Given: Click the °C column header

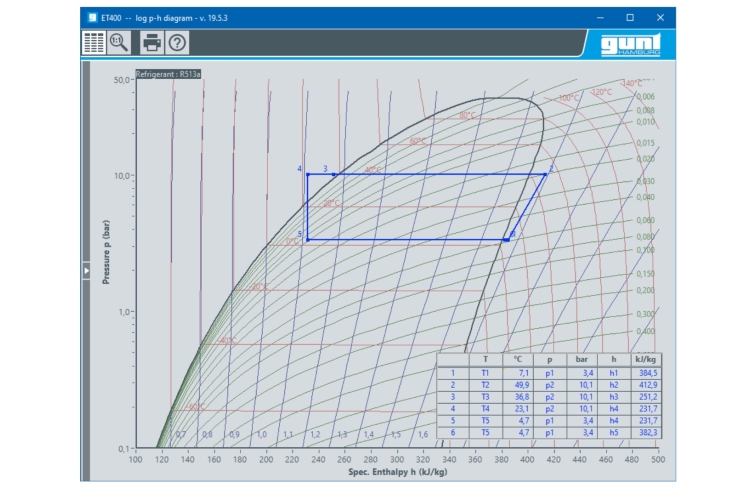Looking at the screenshot, I should pos(518,359).
